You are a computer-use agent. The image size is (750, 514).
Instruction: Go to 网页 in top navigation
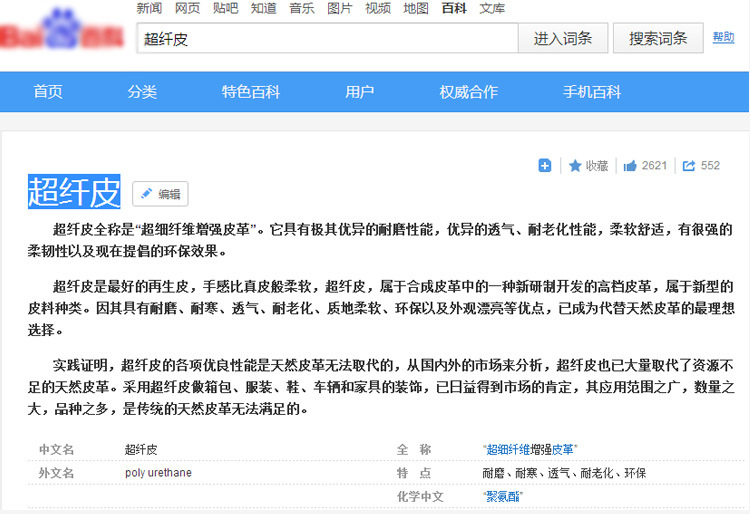pos(188,8)
